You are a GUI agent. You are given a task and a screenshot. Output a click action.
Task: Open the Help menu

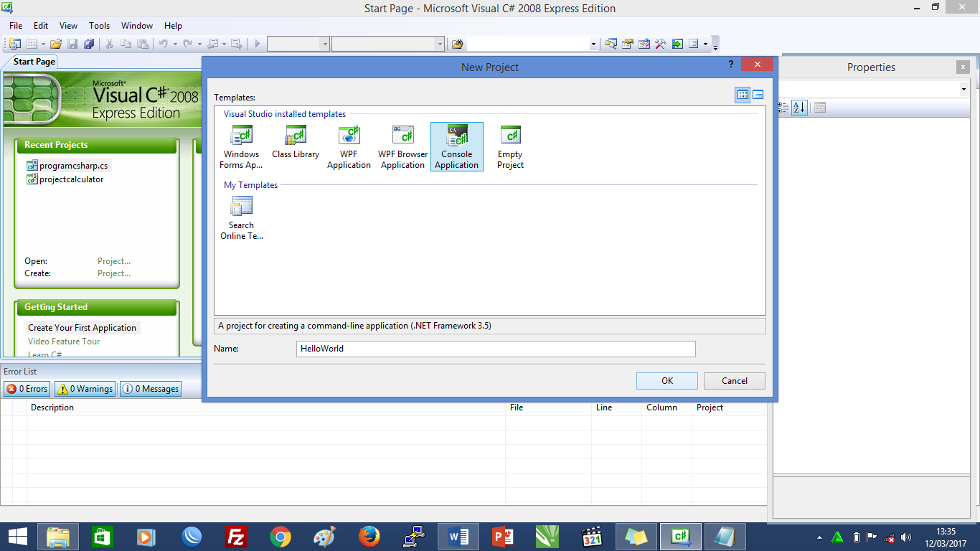(x=173, y=25)
